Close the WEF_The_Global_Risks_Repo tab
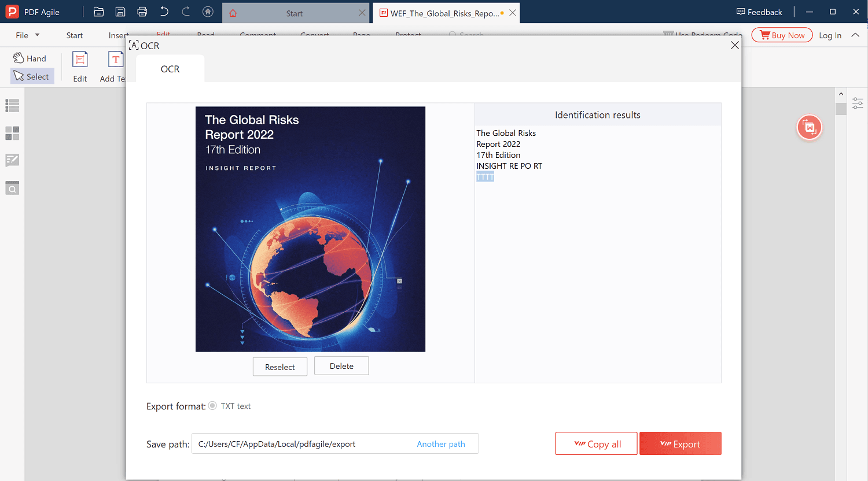 (x=513, y=13)
